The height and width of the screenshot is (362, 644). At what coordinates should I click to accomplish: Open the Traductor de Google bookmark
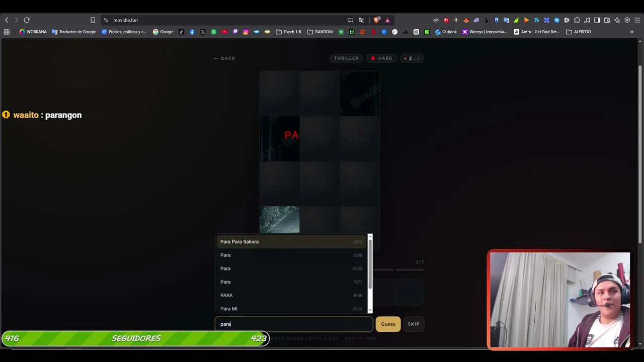(73, 32)
